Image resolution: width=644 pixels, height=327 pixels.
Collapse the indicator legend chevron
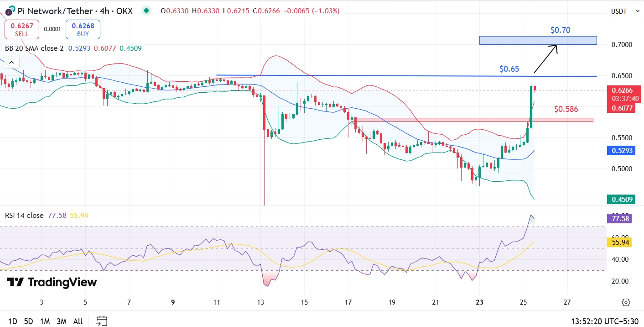click(12, 63)
